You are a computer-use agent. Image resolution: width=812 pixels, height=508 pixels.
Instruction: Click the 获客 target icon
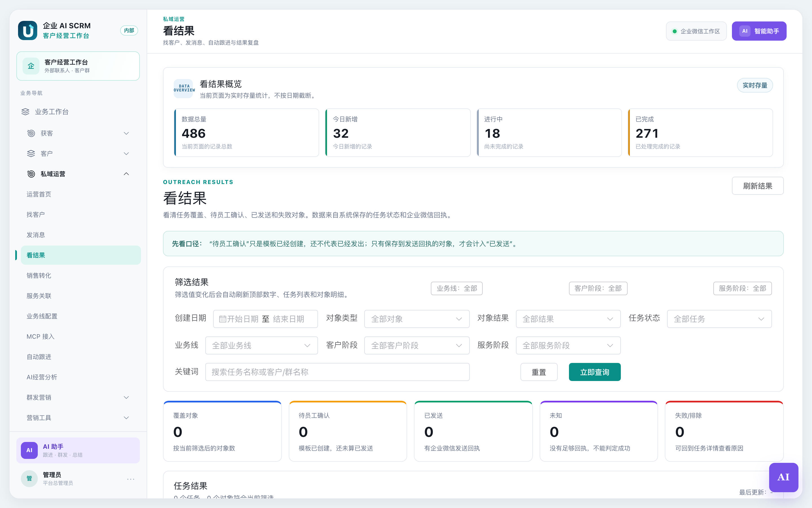[x=31, y=133]
